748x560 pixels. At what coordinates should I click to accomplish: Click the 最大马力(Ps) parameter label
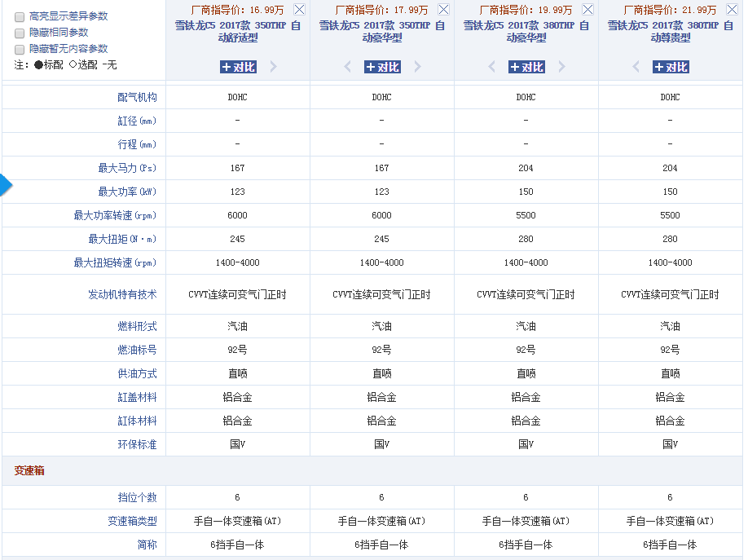click(127, 168)
